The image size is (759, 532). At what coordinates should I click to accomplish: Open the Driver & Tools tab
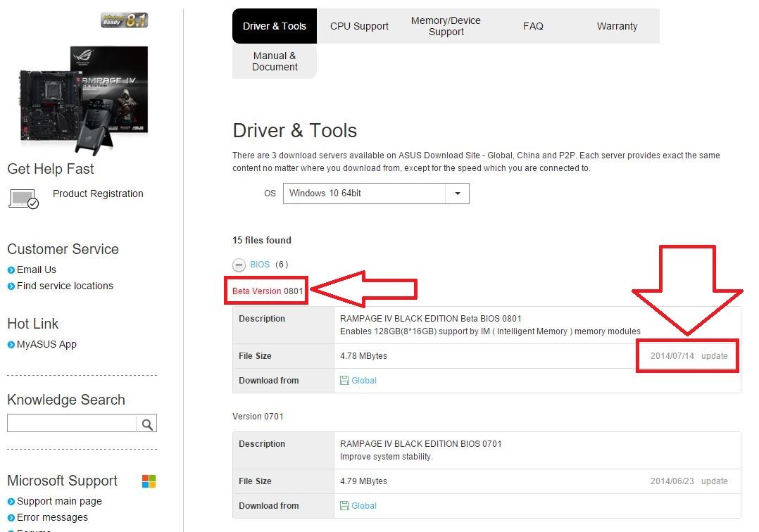tap(275, 26)
